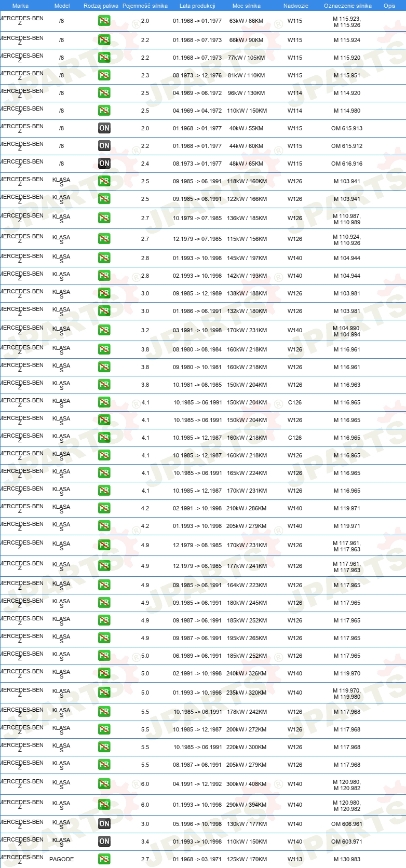Viewport: 406px width, 868px height.
Task: Click the Lata produkcji column header
Action: [x=197, y=6]
